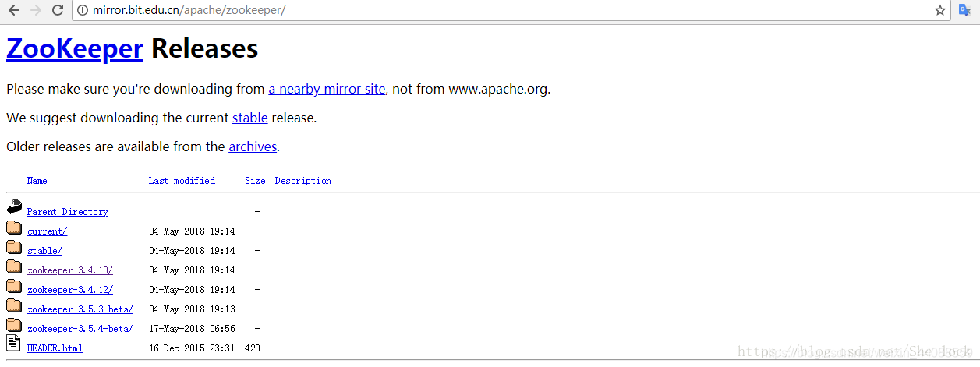Follow the archives link
Image resolution: width=980 pixels, height=367 pixels.
point(253,146)
